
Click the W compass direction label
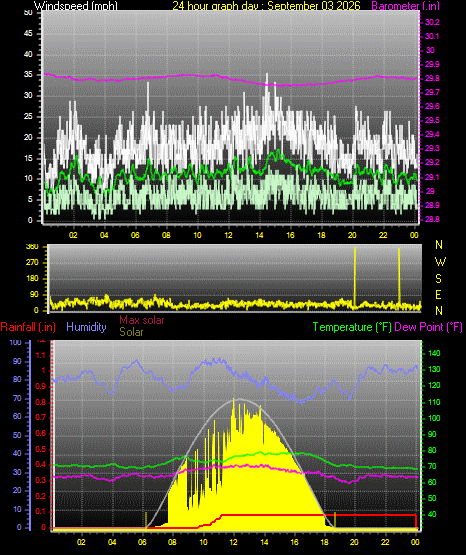pyautogui.click(x=440, y=262)
